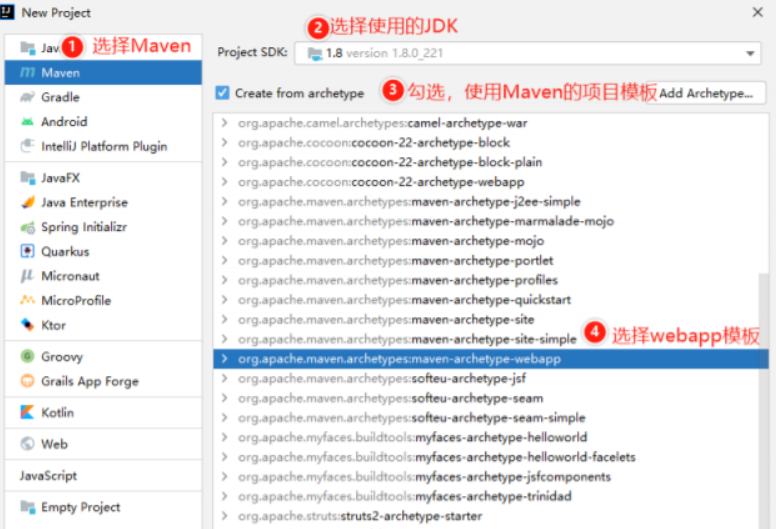Select the Android project type

[103, 122]
